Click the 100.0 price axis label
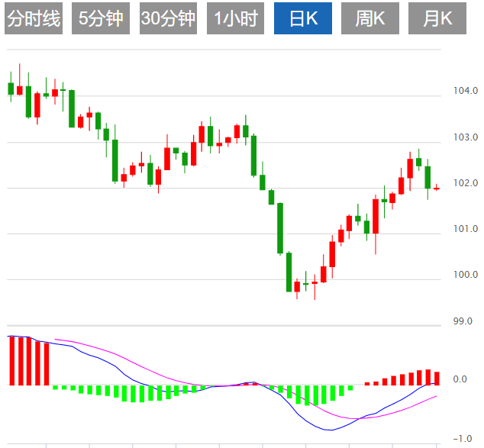The image size is (484, 448). [x=466, y=274]
